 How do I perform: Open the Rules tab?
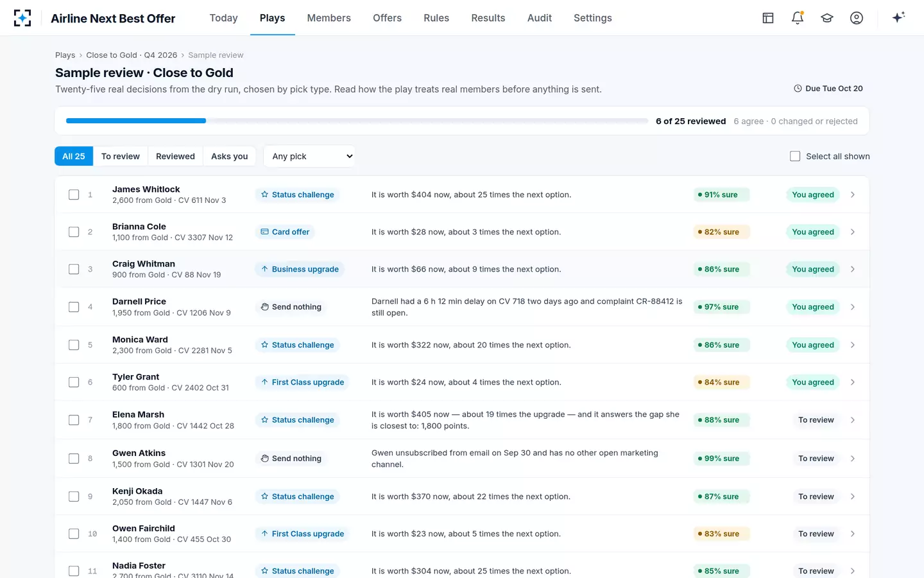[436, 18]
